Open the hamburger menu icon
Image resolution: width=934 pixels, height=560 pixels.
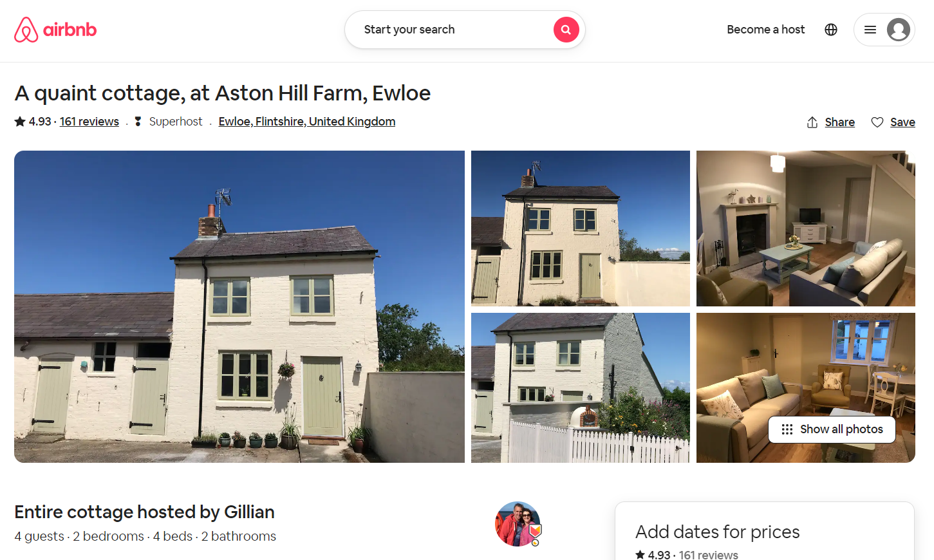coord(870,30)
